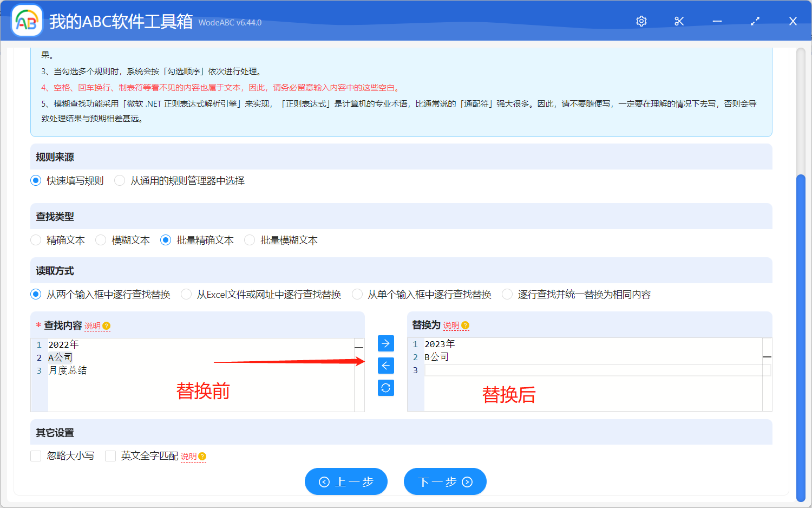Choose 从通用的规则管理器中选择 rule source
Screen dimensions: 812x508
pos(119,180)
